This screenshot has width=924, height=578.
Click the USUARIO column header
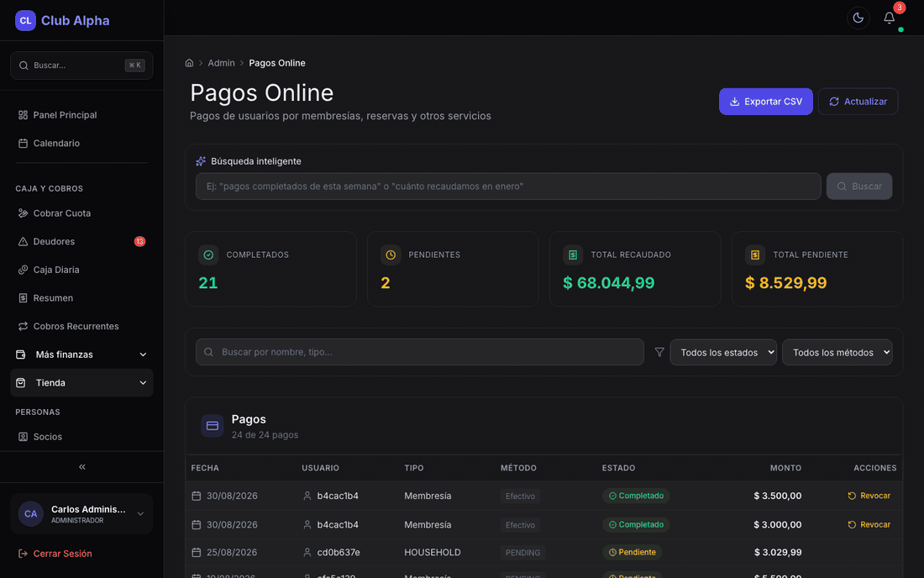[321, 468]
